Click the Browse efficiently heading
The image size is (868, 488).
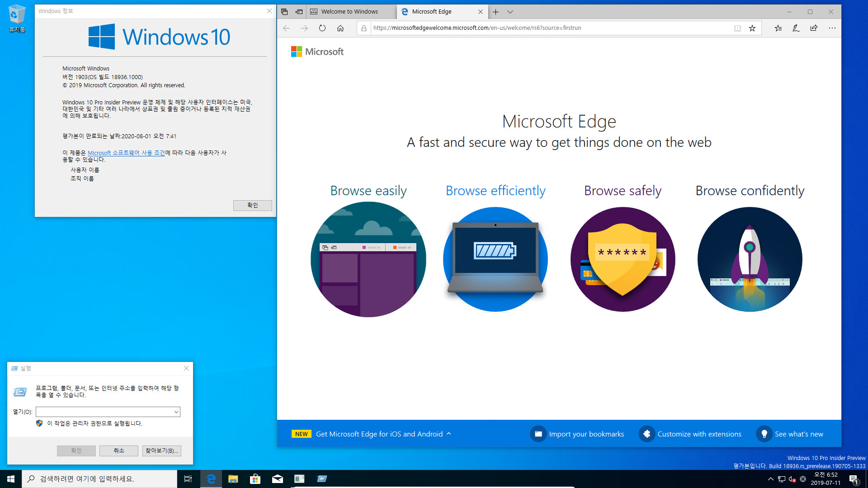pos(495,191)
